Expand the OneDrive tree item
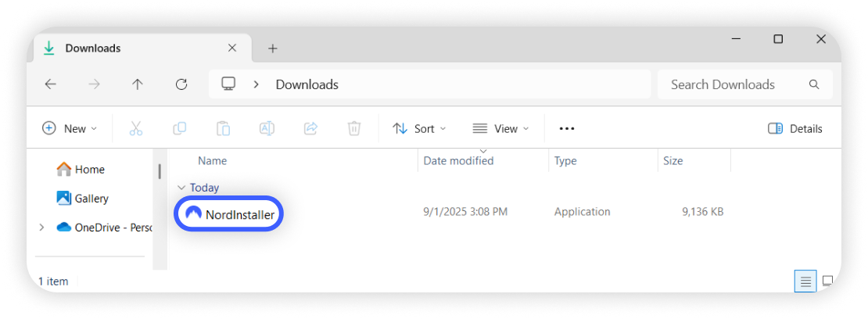Image resolution: width=868 pixels, height=319 pixels. pos(41,228)
